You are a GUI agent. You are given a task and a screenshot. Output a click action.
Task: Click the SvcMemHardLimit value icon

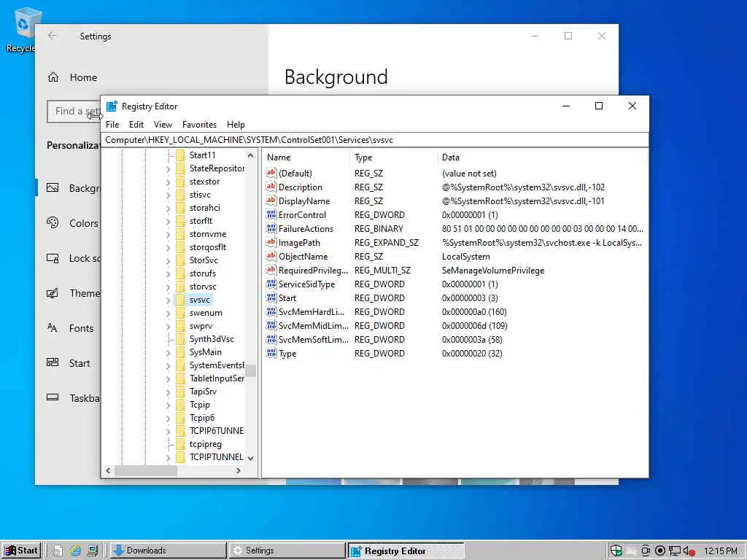(x=271, y=312)
